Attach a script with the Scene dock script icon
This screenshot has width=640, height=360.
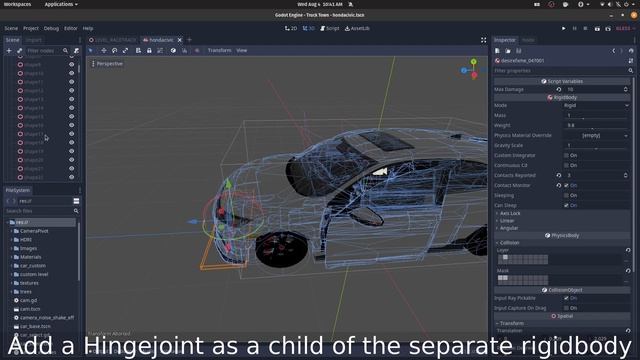tap(76, 51)
